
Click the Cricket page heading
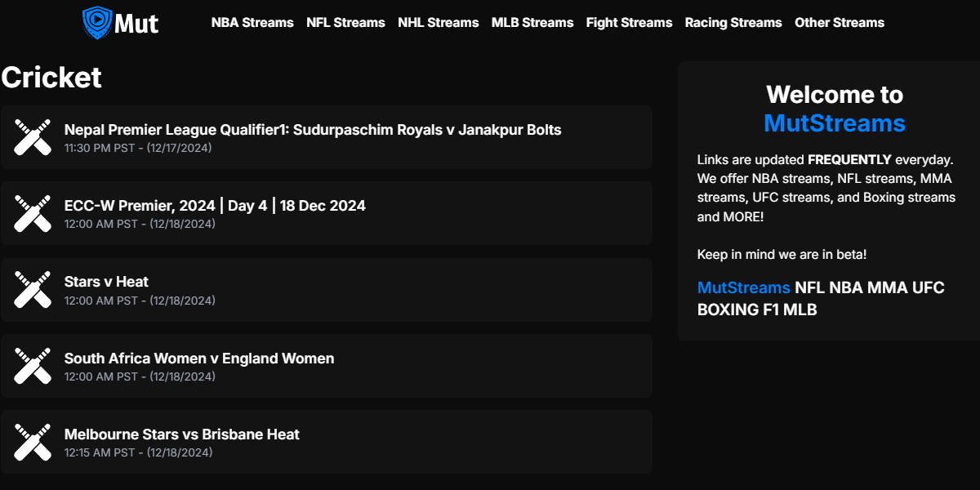click(x=51, y=78)
